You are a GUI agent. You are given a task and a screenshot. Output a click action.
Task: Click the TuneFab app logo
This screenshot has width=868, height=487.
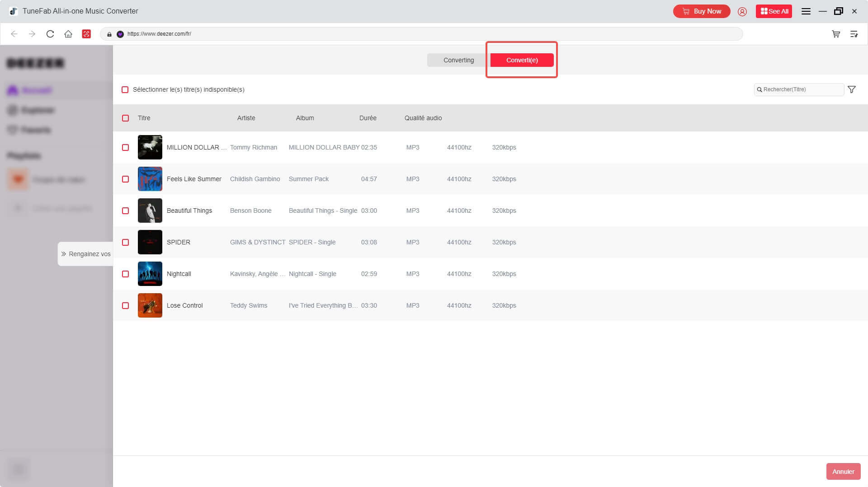click(14, 11)
